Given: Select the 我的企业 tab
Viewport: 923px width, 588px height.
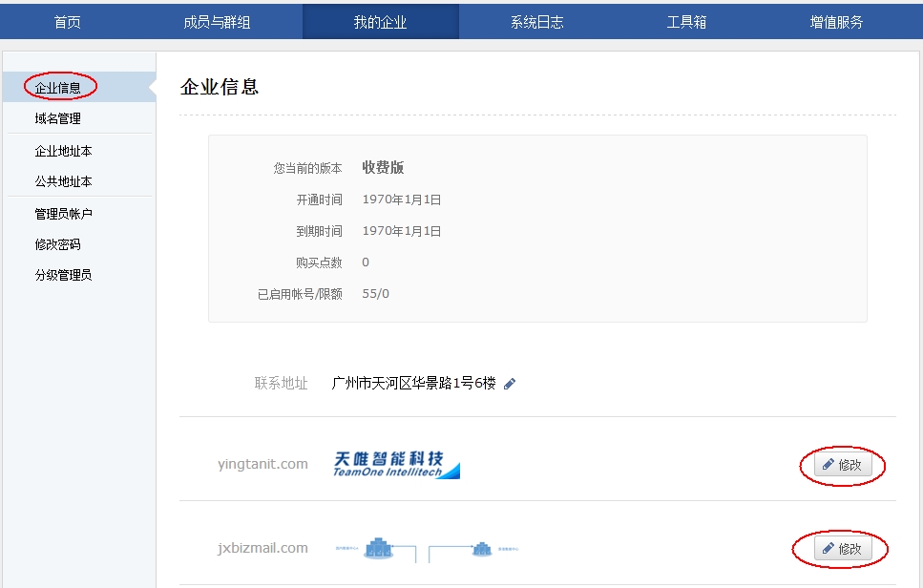Looking at the screenshot, I should click(x=380, y=22).
